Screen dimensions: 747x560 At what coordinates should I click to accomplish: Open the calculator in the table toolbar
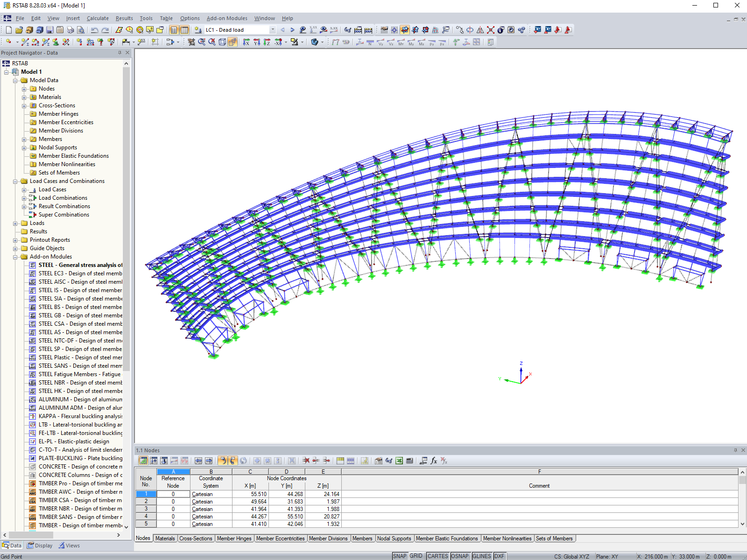click(409, 461)
